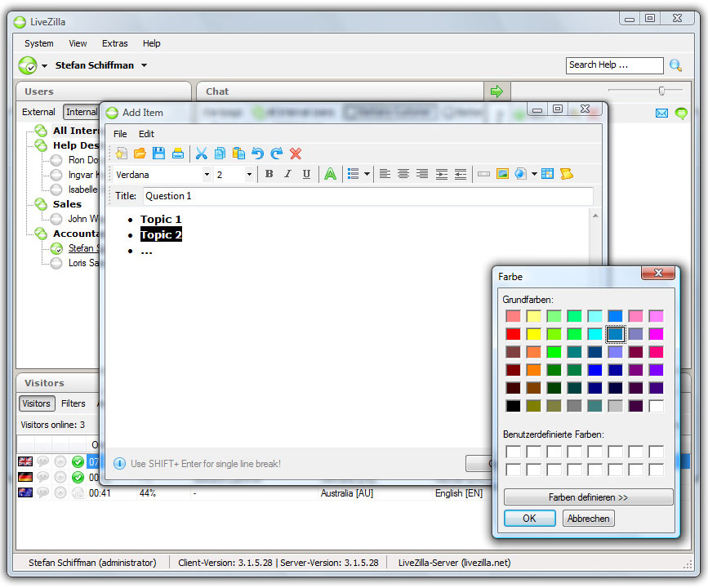Click the Search Help input box

point(615,65)
